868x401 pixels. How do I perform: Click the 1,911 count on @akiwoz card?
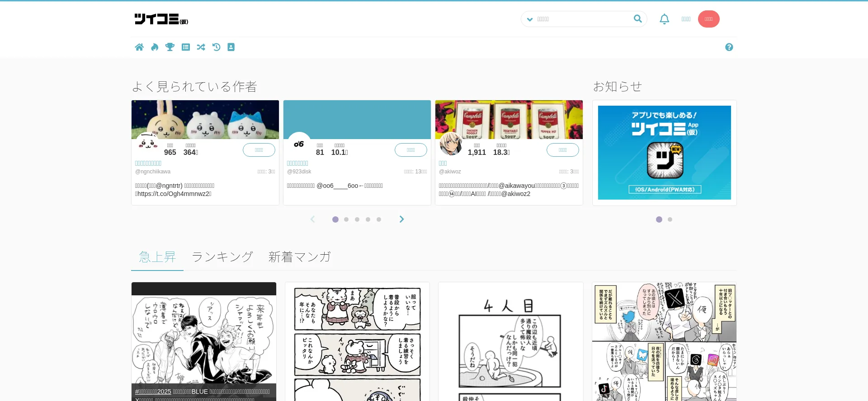coord(477,153)
